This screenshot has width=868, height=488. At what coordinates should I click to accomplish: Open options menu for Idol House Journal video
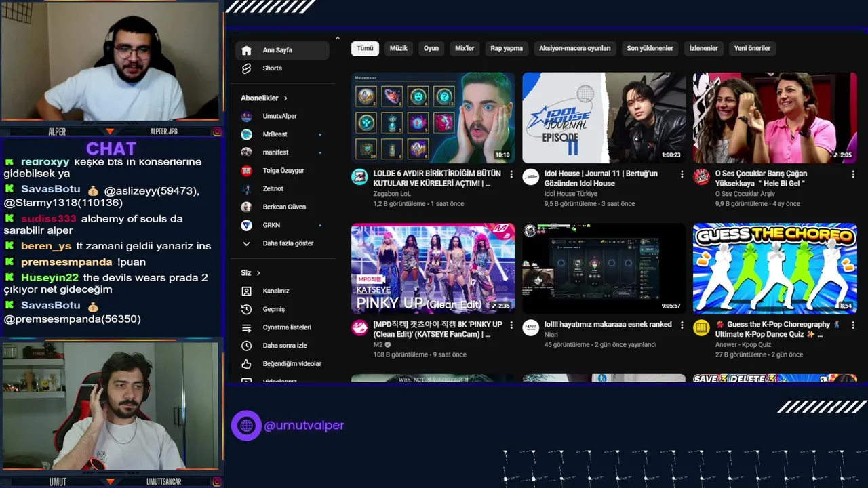click(x=682, y=174)
